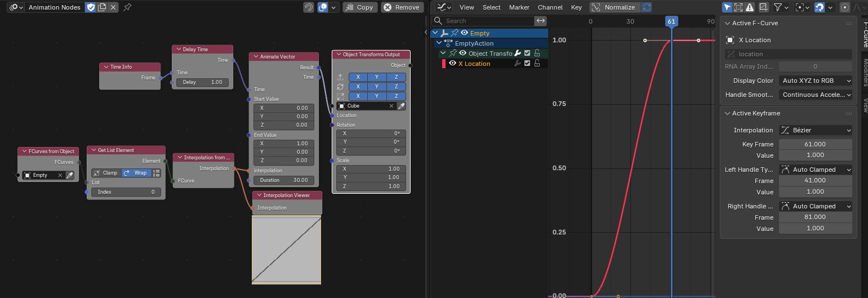Click the create ghost curves icon
The width and height of the screenshot is (868, 298).
point(764,7)
